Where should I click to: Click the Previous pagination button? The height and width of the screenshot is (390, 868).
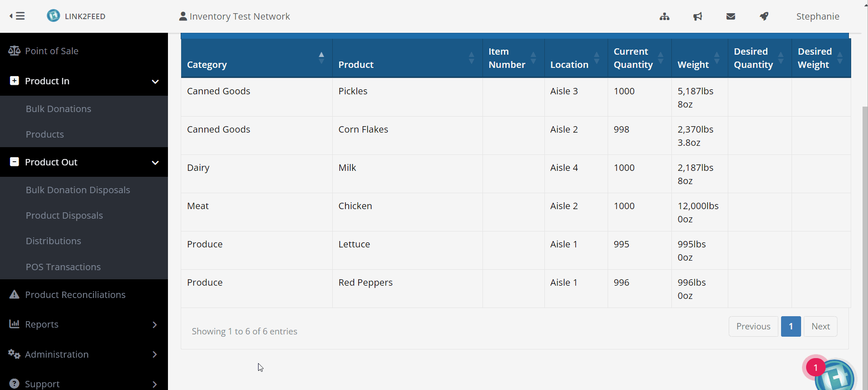(x=753, y=326)
